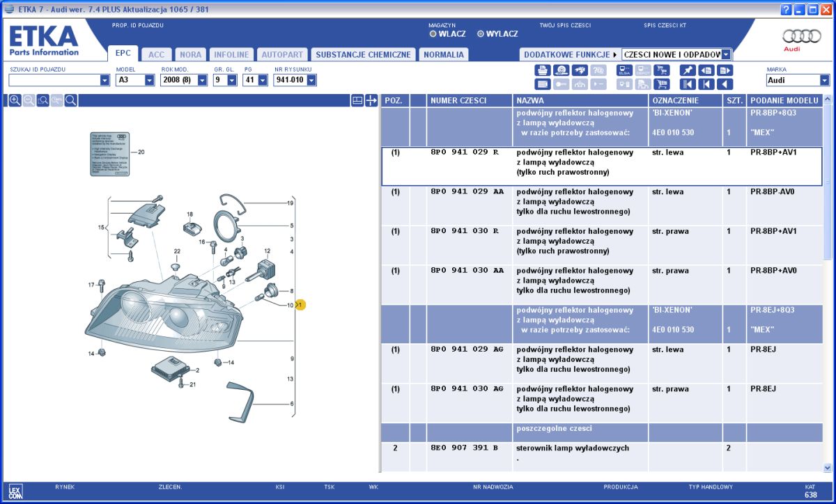
Task: Click the panel divider resize arrows icon
Action: 371,100
